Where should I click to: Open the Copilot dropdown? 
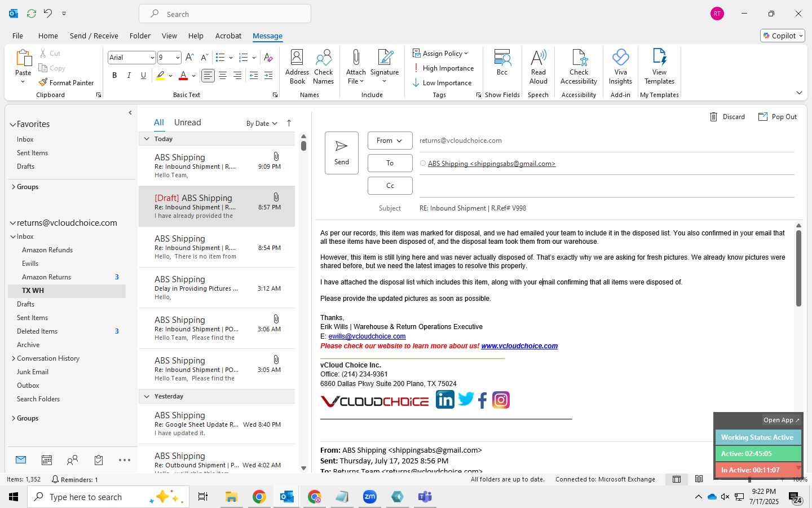point(783,36)
